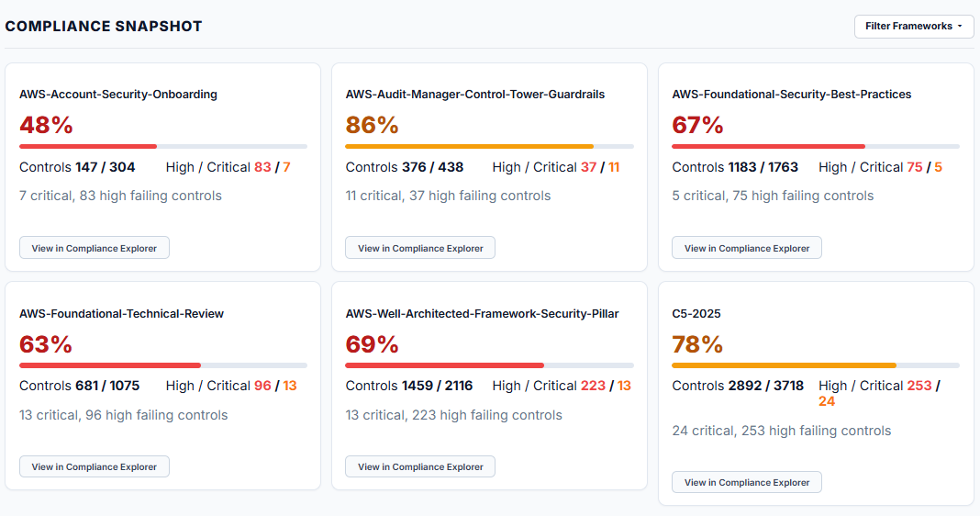Viewport: 980px width, 516px height.
Task: Click the 86% progress bar of Control-Tower-Guardrails
Action: (489, 146)
